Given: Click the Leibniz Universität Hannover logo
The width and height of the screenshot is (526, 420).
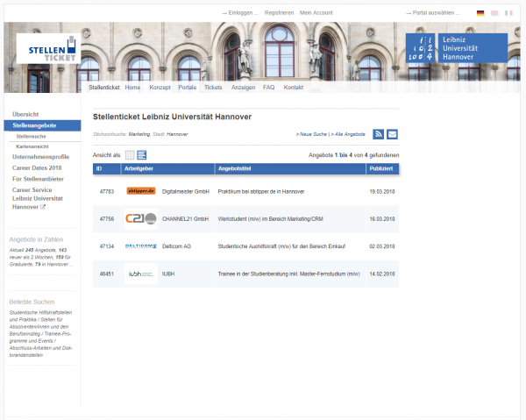Looking at the screenshot, I should (456, 48).
